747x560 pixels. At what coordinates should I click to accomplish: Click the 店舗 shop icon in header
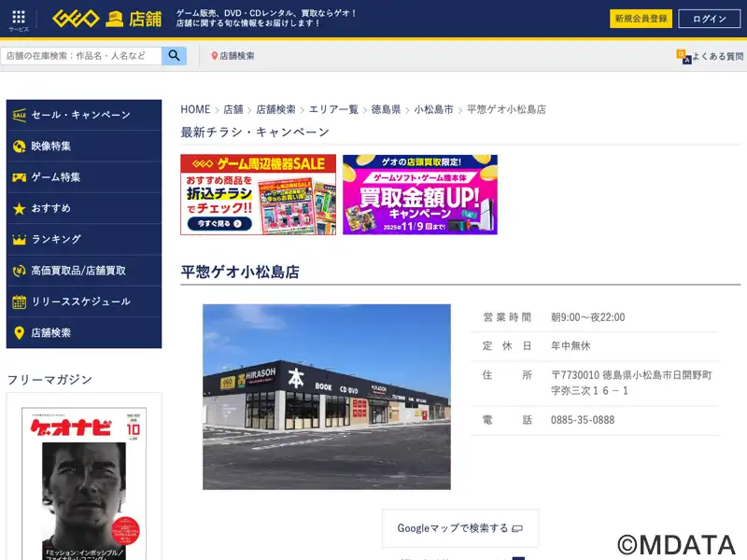(114, 19)
